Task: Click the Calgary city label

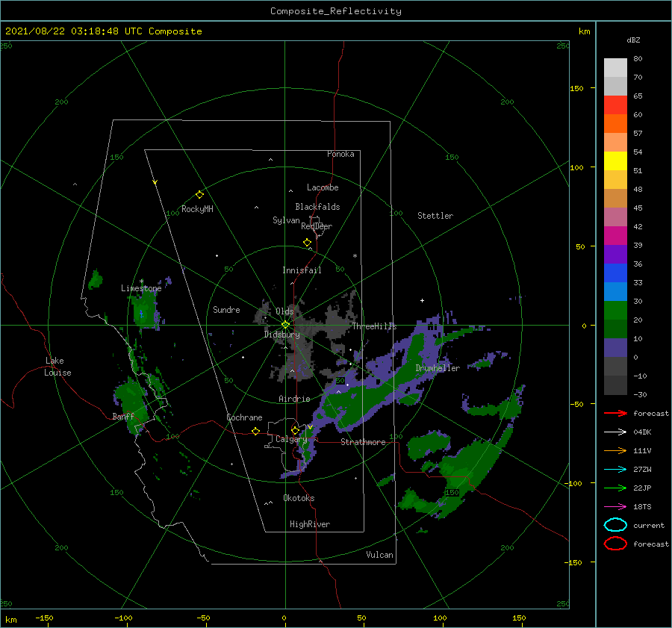Action: click(291, 439)
